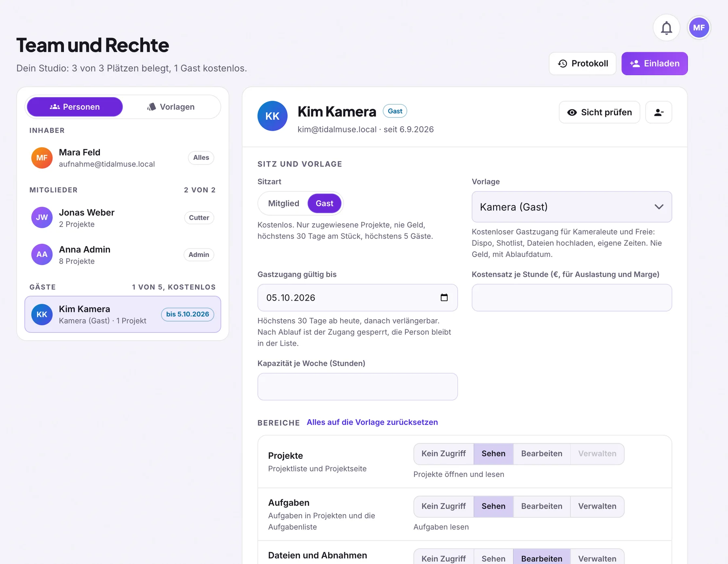Select Sehen for Dateien und Abnahmen

[x=493, y=558]
